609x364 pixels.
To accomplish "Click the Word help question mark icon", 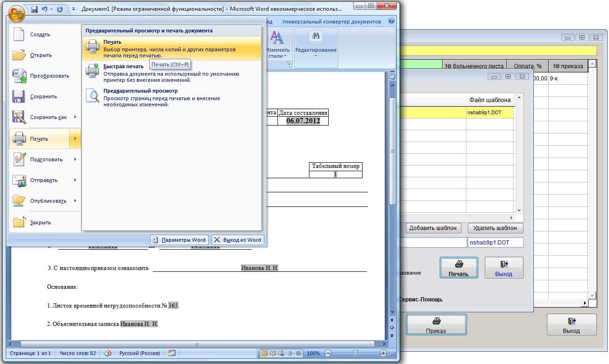I will point(391,22).
